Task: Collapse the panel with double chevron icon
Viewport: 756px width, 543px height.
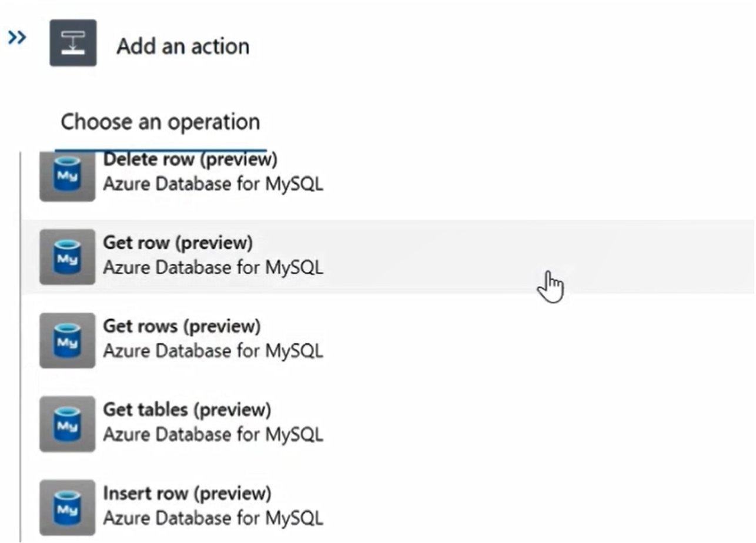Action: (x=17, y=38)
